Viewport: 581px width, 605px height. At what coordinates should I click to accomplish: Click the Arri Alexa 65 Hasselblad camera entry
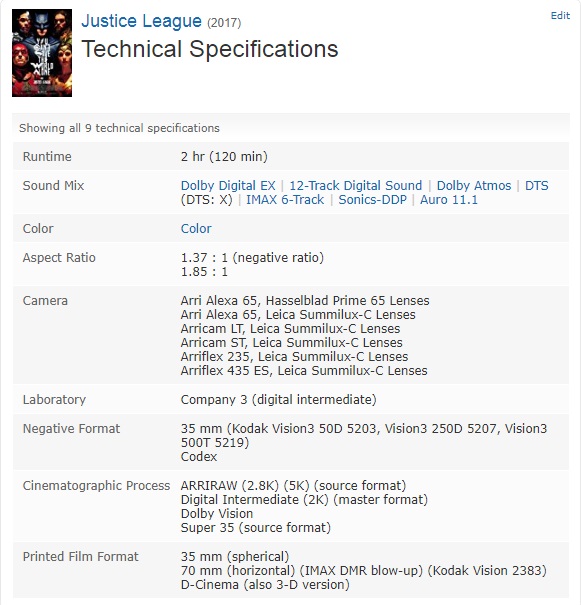(x=305, y=301)
